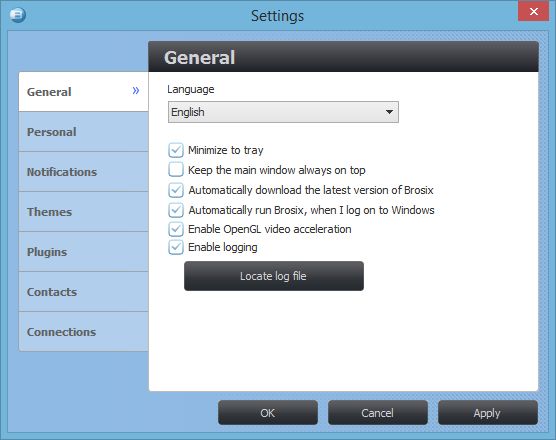Open the Language dropdown showing English

coord(283,112)
